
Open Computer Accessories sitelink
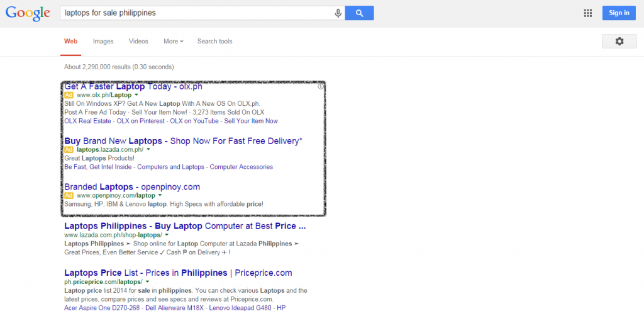(241, 167)
